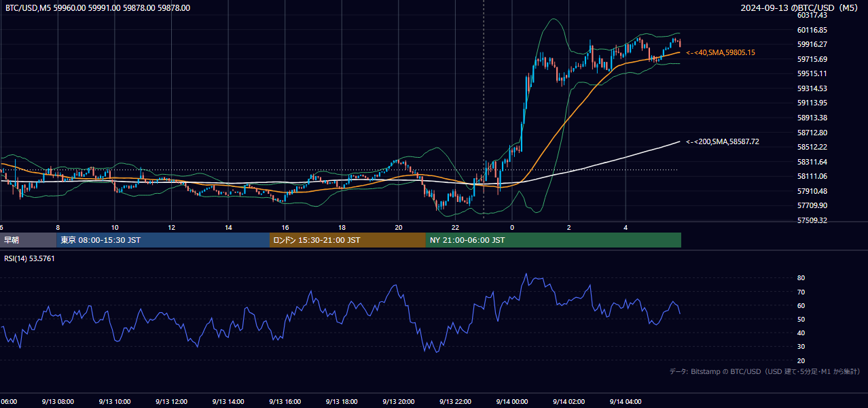The width and height of the screenshot is (868, 408).
Task: Click hour tick 18 under price chart
Action: coord(342,228)
